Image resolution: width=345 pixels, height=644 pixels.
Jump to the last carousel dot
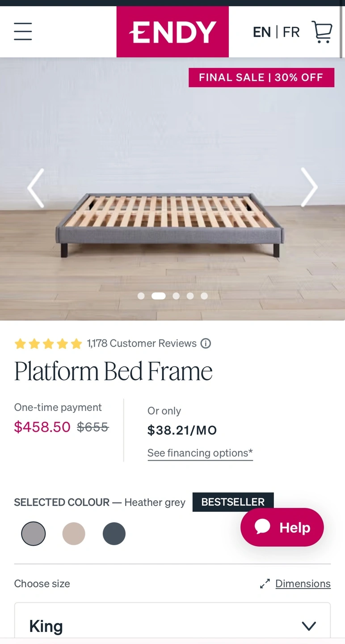[204, 296]
